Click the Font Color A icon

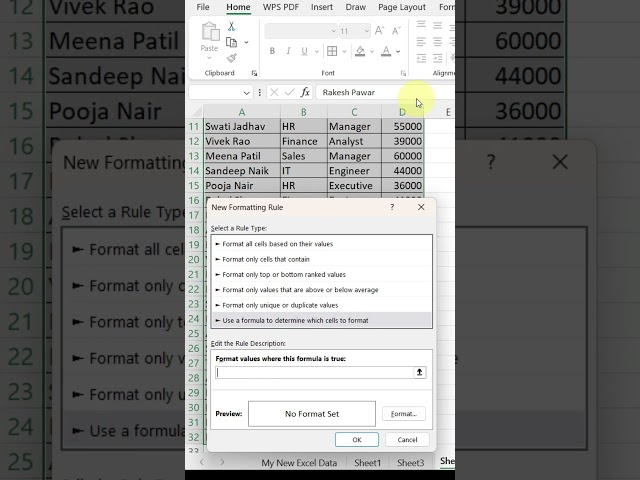pos(386,51)
